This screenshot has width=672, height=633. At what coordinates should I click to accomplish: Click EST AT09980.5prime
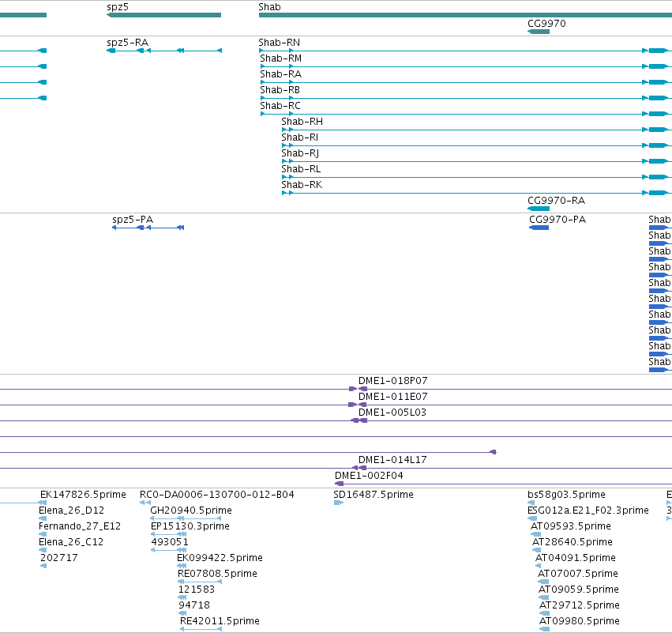coord(580,621)
